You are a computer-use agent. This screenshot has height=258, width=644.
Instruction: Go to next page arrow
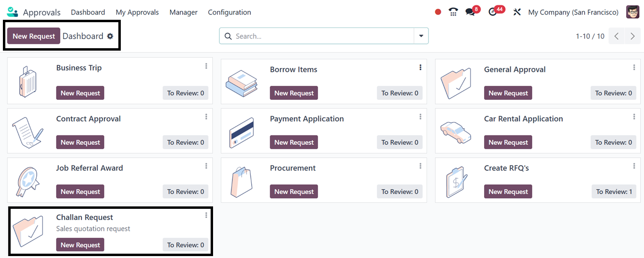click(632, 36)
